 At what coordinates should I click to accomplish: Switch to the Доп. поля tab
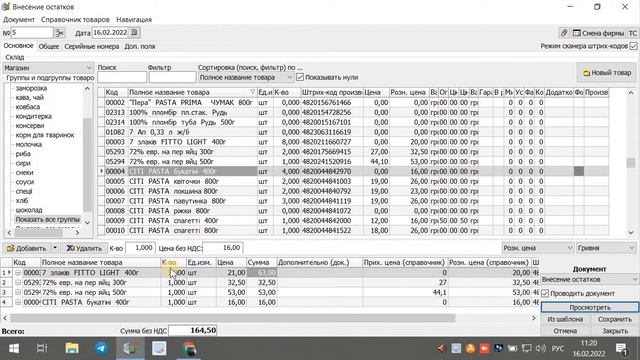click(x=140, y=47)
